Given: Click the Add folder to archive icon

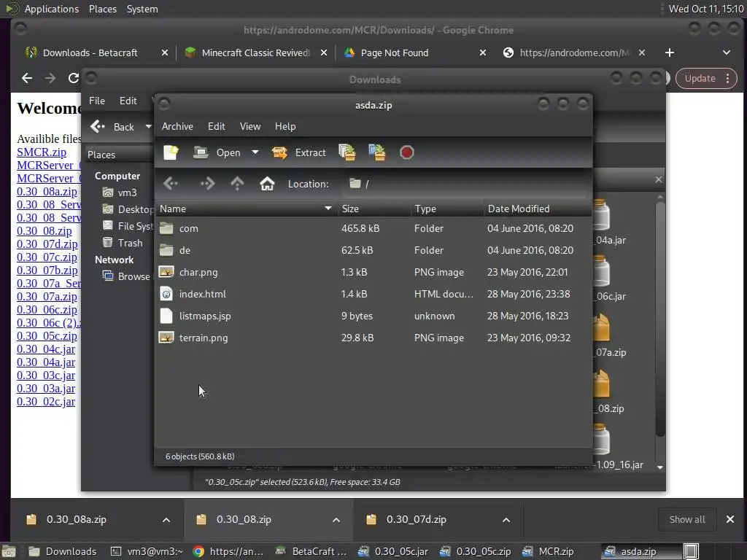Looking at the screenshot, I should coord(377,152).
